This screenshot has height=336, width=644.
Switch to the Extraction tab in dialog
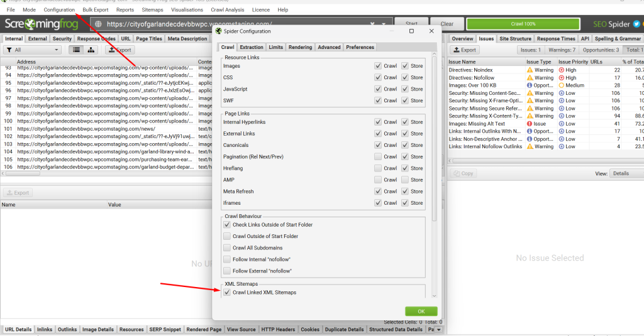252,47
